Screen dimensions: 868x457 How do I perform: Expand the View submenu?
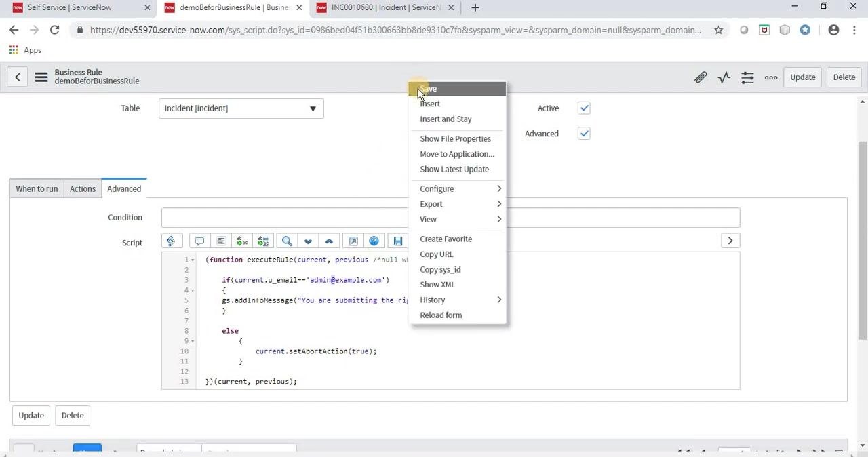click(458, 219)
